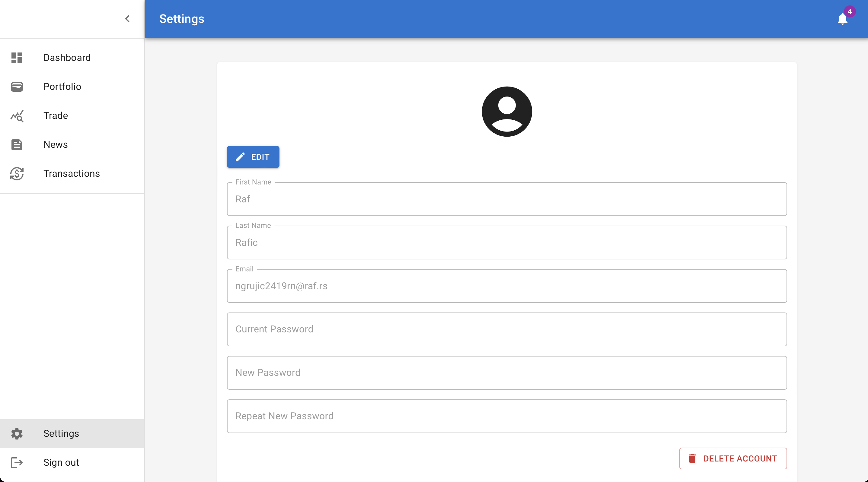Focus the Last Name field

point(507,243)
